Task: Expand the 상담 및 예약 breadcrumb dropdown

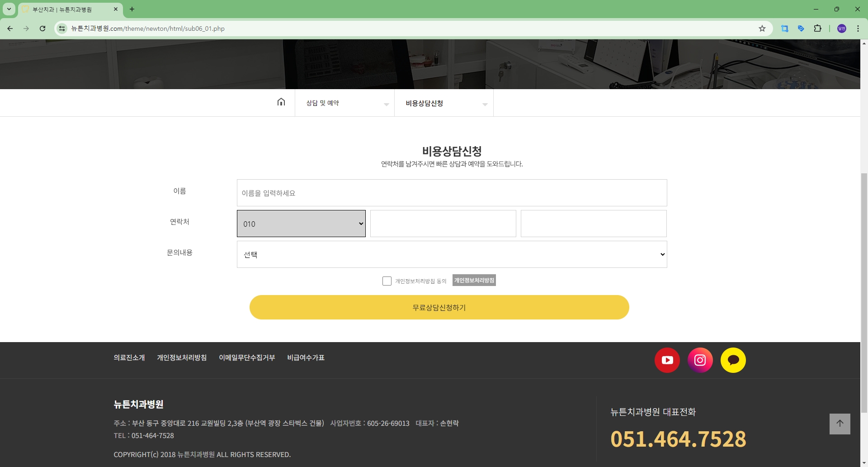Action: pos(344,103)
